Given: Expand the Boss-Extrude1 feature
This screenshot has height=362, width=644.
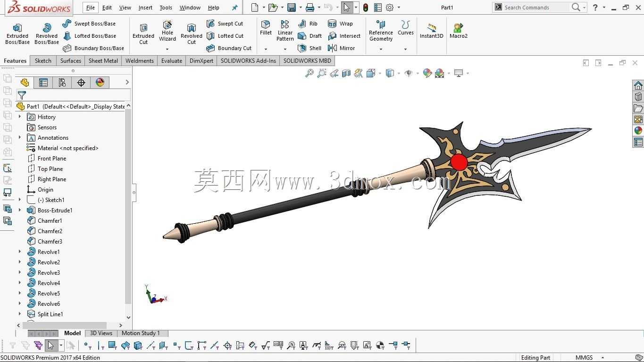Looking at the screenshot, I should point(20,210).
